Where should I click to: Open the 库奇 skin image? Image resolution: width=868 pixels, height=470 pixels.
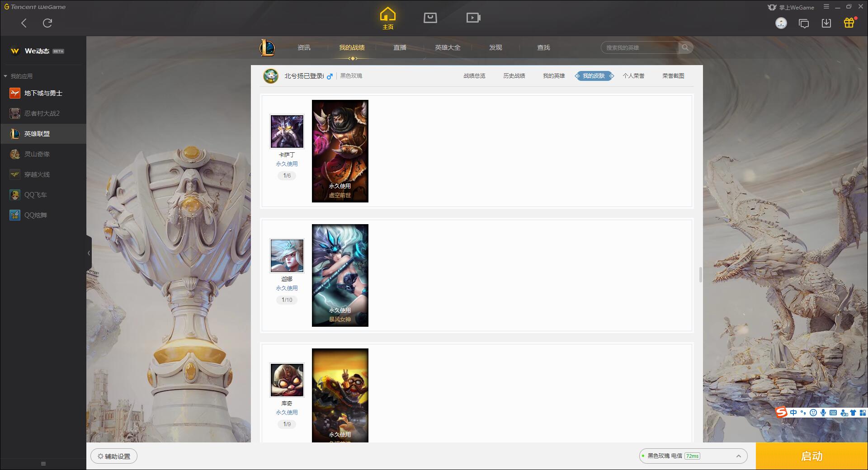click(x=340, y=395)
